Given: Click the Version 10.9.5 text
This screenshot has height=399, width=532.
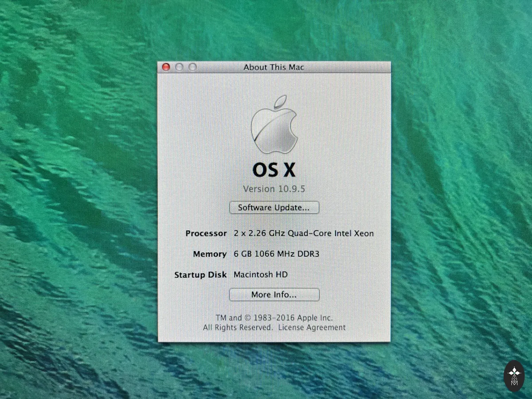Looking at the screenshot, I should [274, 189].
